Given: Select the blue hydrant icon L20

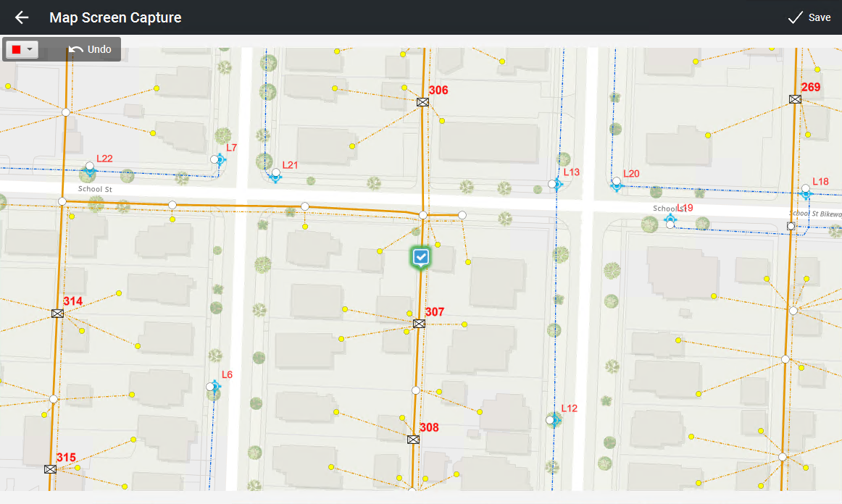Looking at the screenshot, I should 617,185.
